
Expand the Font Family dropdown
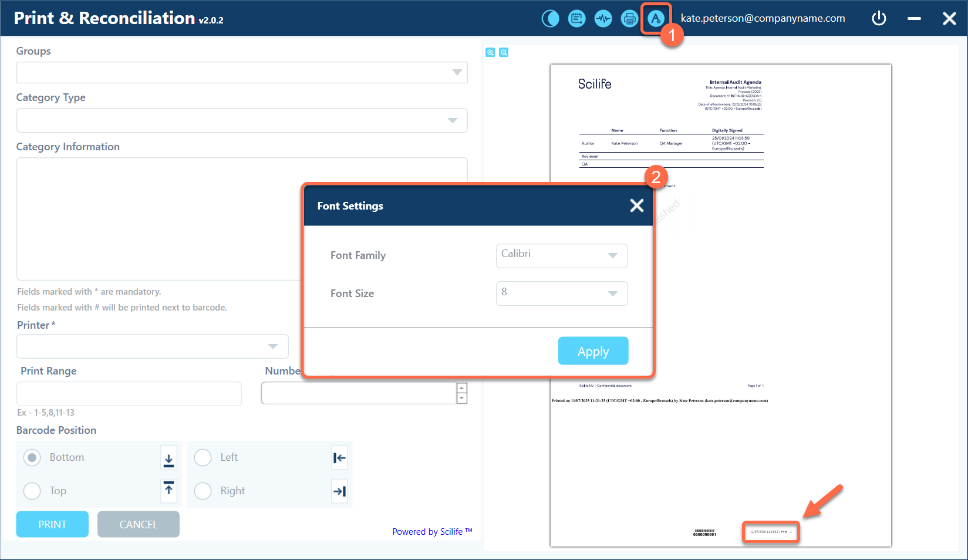(x=562, y=255)
